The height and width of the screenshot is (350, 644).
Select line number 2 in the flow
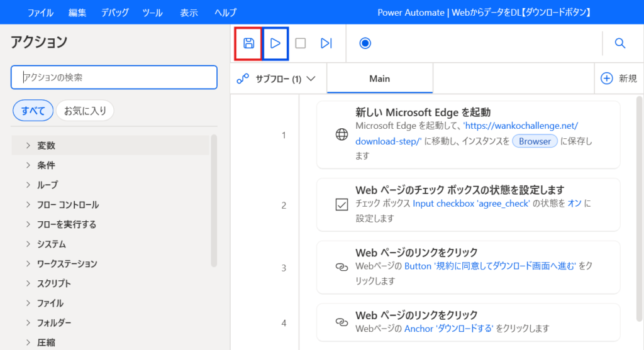(x=284, y=205)
